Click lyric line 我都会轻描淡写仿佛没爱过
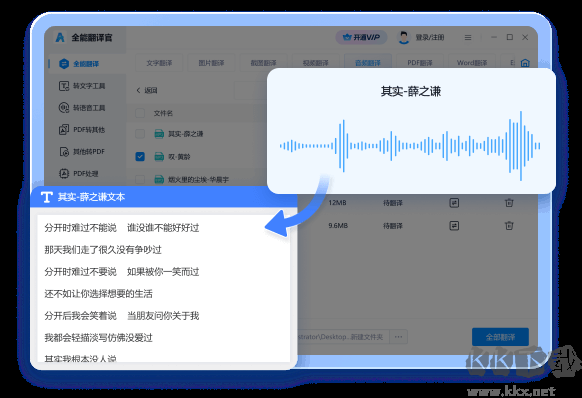 (98, 338)
